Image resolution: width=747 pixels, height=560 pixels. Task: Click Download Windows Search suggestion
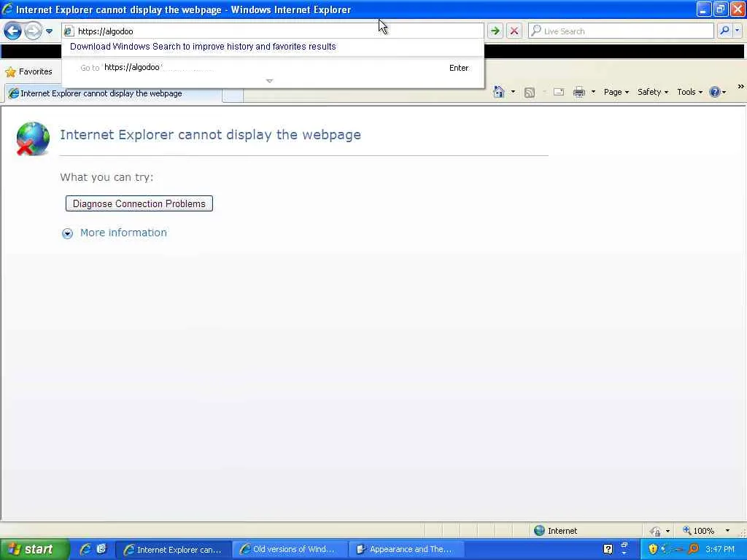203,47
